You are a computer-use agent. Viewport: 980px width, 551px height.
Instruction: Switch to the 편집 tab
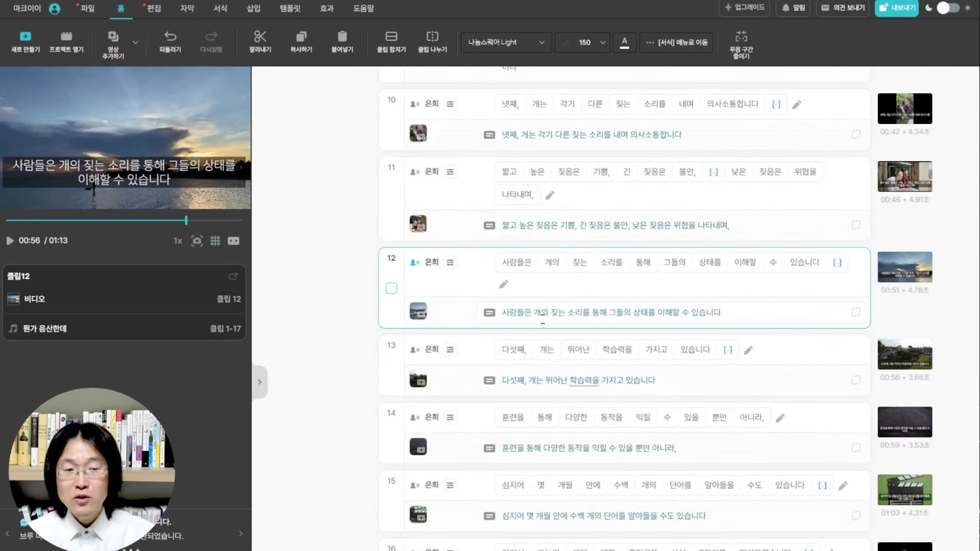(x=153, y=8)
